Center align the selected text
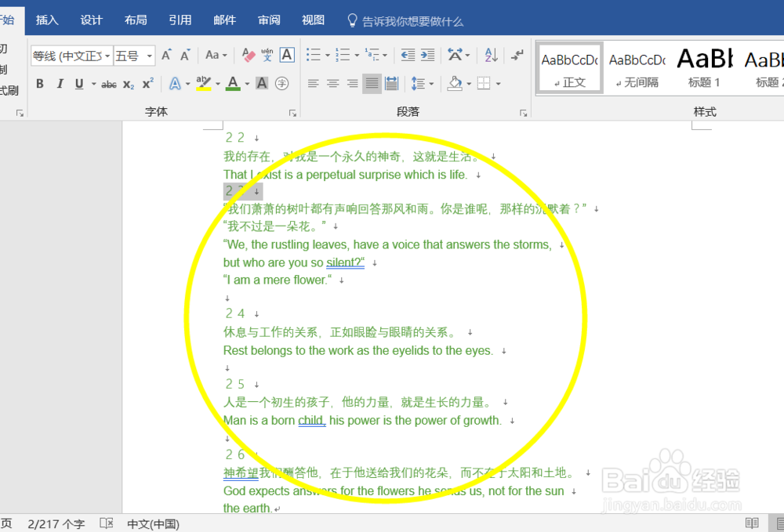 pyautogui.click(x=332, y=83)
